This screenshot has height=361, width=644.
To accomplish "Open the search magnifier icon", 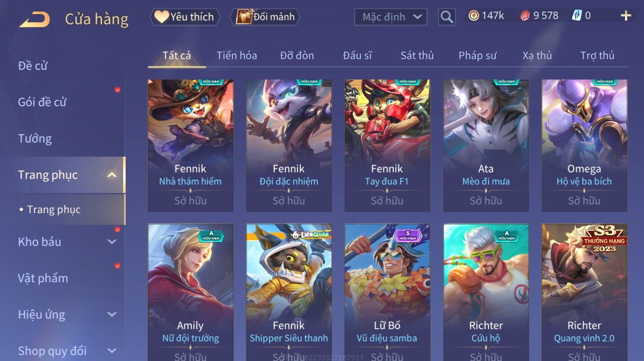I will [447, 17].
